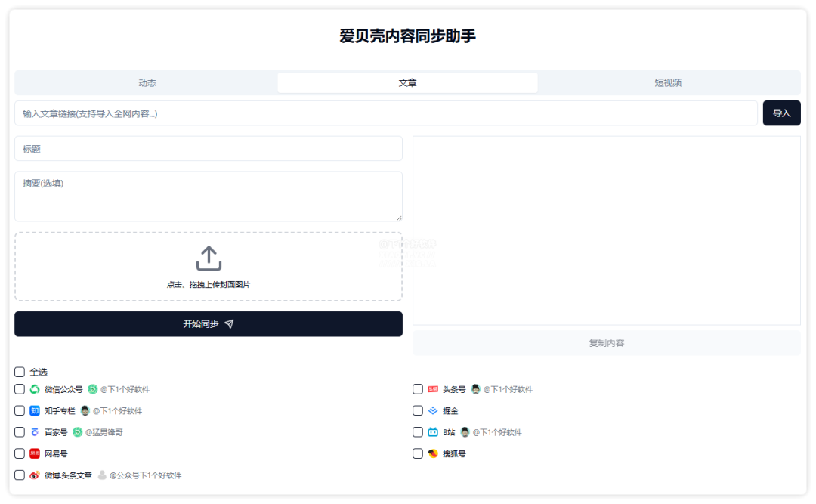
Task: Click the paper plane icon on 开始同步
Action: 229,324
